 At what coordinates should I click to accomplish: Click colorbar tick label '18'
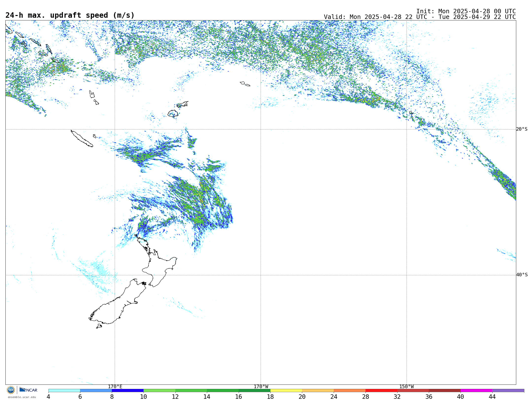tap(270, 397)
